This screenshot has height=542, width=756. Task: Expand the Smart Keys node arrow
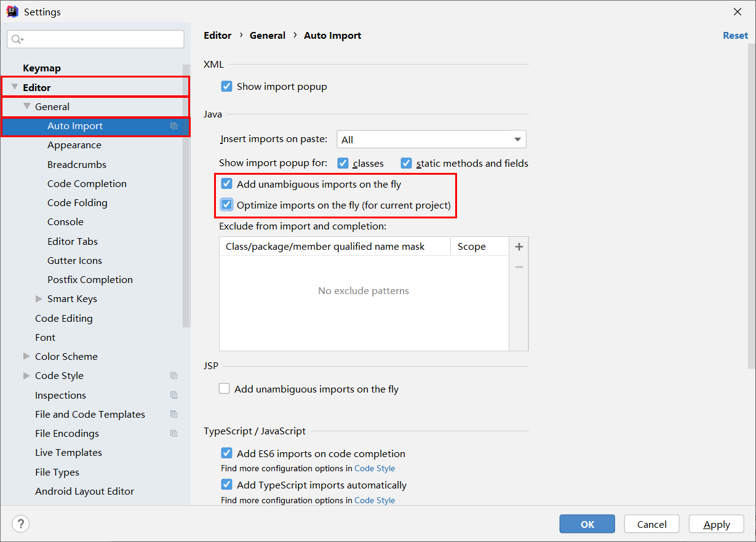(x=39, y=299)
